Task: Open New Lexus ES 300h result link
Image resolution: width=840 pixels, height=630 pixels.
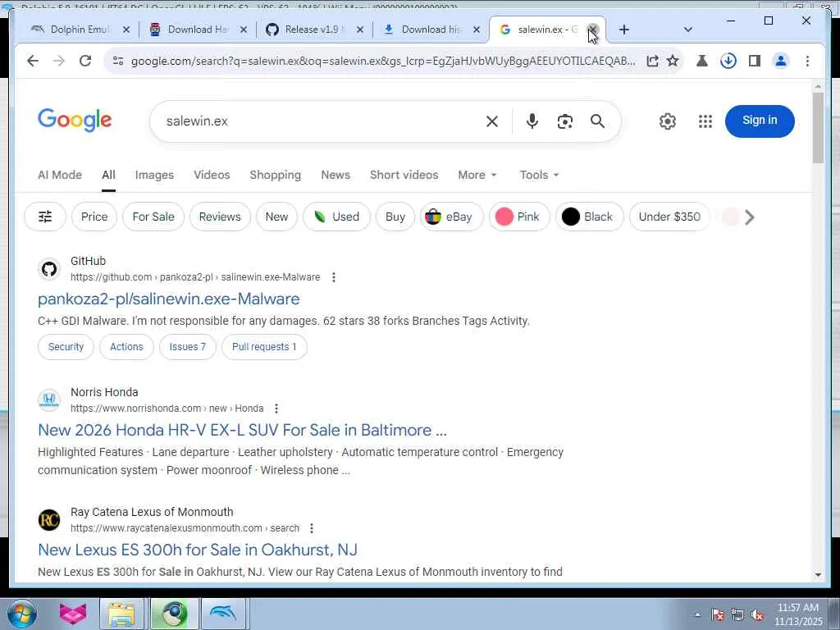Action: [198, 550]
